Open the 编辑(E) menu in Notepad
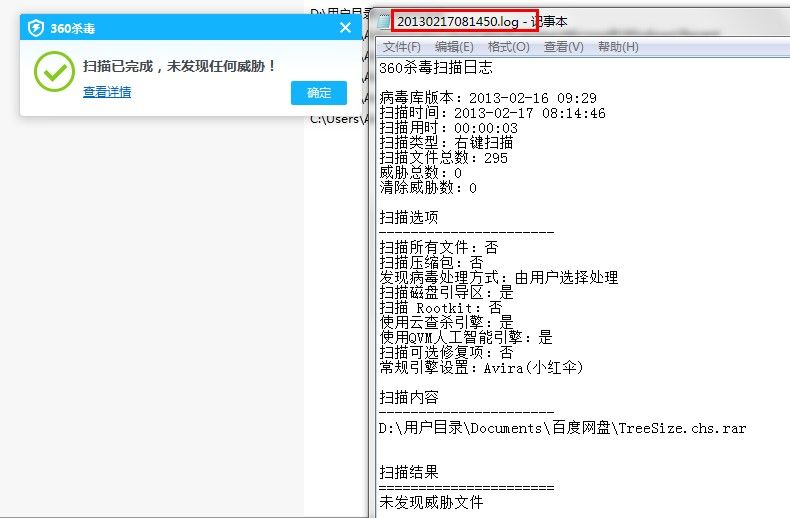The image size is (790, 518). pyautogui.click(x=454, y=47)
